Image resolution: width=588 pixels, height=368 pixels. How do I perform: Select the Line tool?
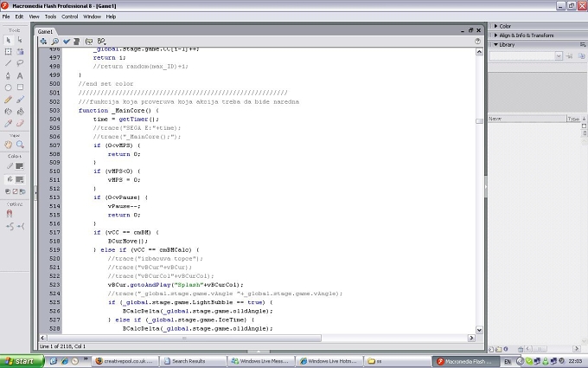click(9, 63)
